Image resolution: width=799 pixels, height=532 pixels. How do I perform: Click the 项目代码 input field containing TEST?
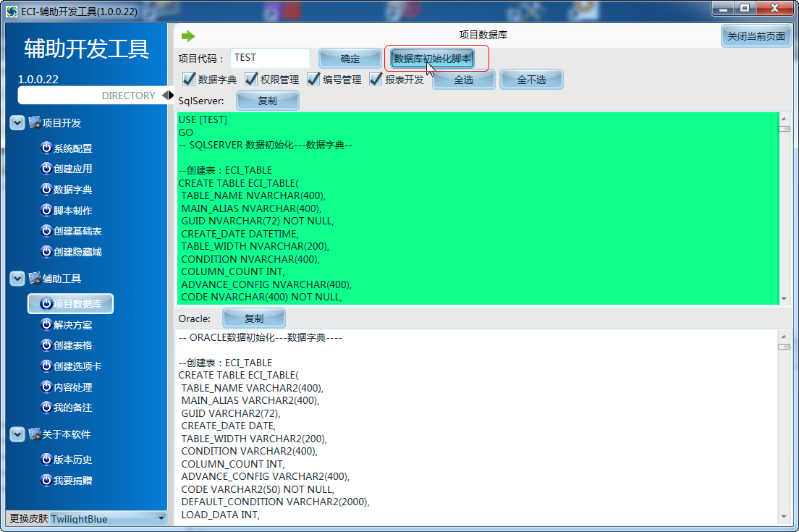pyautogui.click(x=270, y=58)
